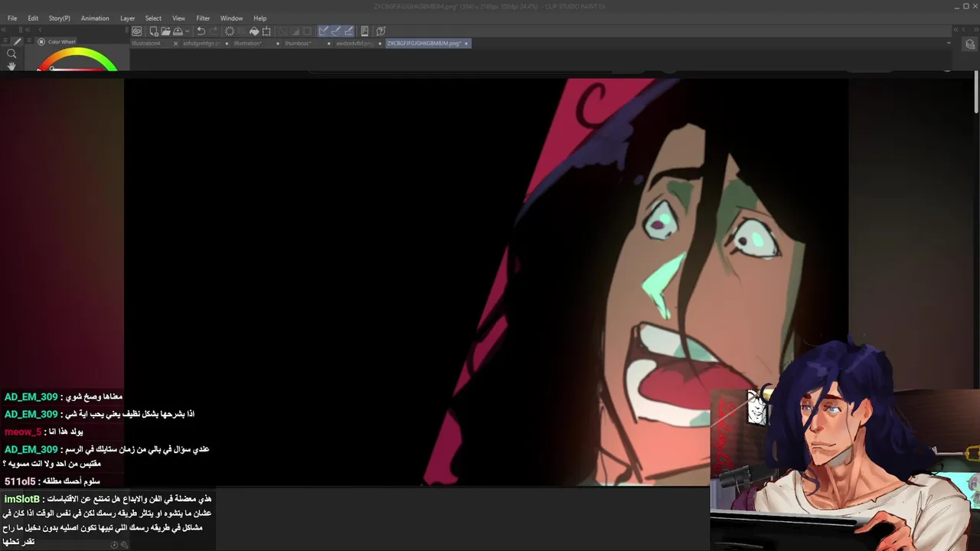Image resolution: width=980 pixels, height=551 pixels.
Task: Select the Color Wheel palette tab
Action: pyautogui.click(x=57, y=41)
